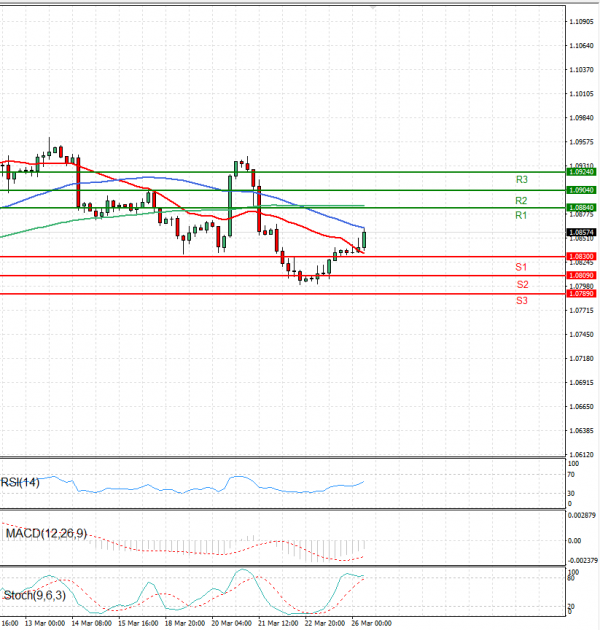This screenshot has height=630, width=600.
Task: Click the 1.06650 price axis value
Action: coord(582,407)
